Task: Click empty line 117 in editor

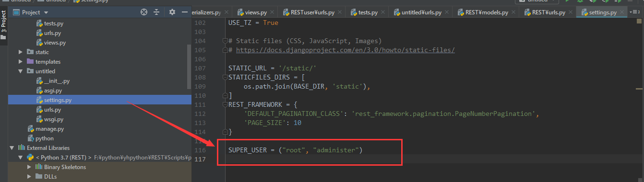Action: [x=432, y=159]
